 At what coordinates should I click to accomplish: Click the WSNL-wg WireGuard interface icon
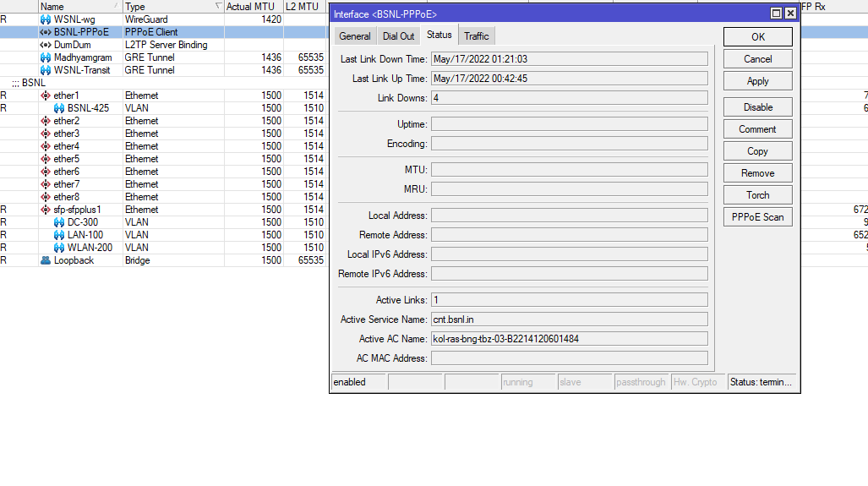click(x=46, y=19)
